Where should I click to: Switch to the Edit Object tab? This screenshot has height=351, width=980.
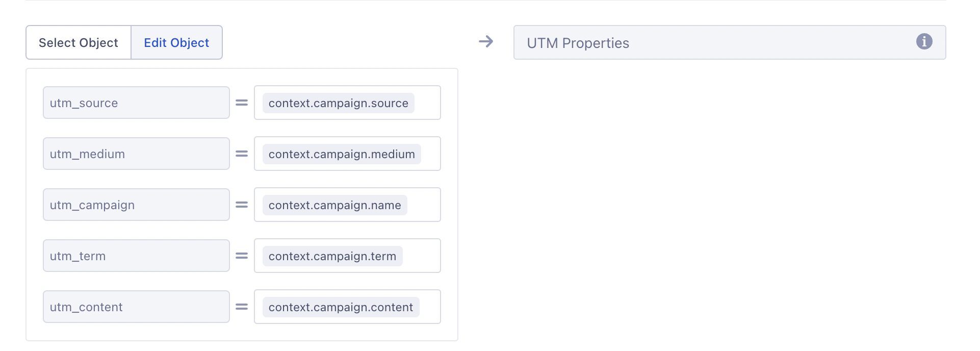pyautogui.click(x=176, y=42)
